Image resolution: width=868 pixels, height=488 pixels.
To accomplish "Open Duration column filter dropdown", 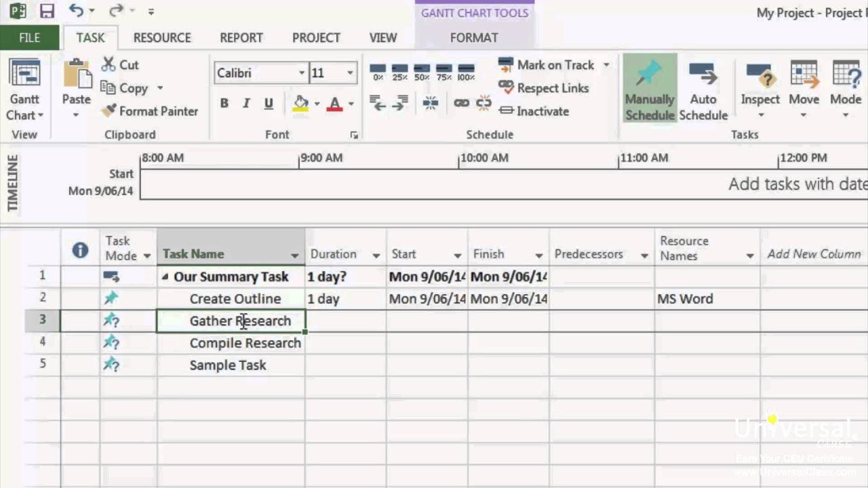I will click(376, 256).
